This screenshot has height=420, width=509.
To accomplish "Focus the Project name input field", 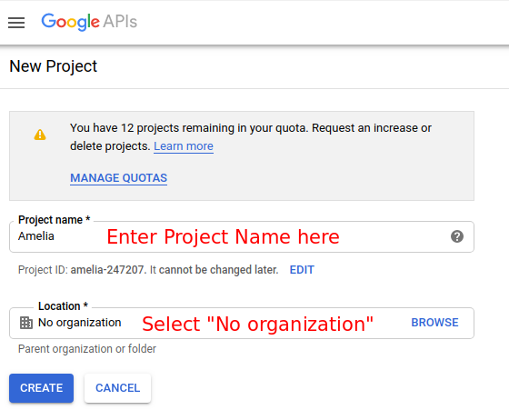I will point(242,236).
